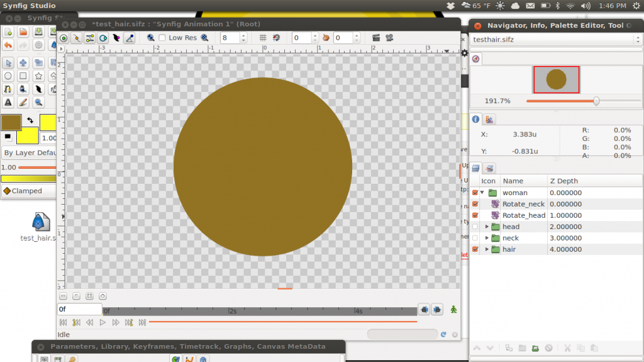The width and height of the screenshot is (644, 362).
Task: Select the Transform tool in toolbox
Action: point(8,62)
